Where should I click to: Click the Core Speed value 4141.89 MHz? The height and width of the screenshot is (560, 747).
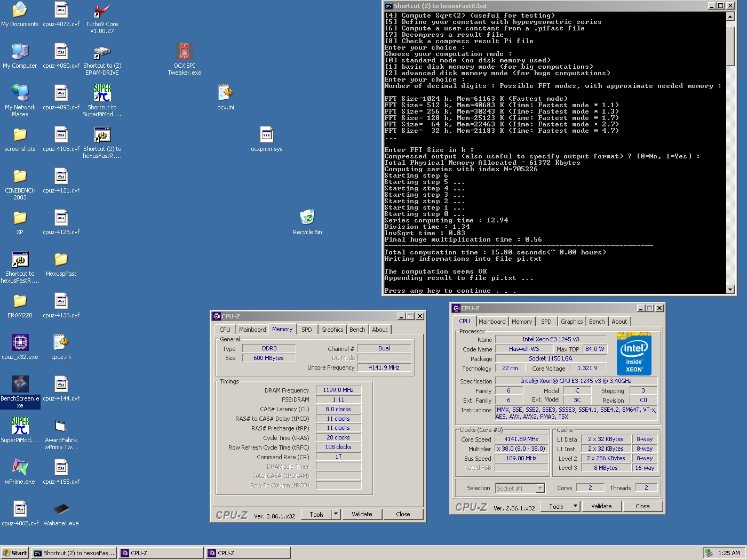[521, 439]
